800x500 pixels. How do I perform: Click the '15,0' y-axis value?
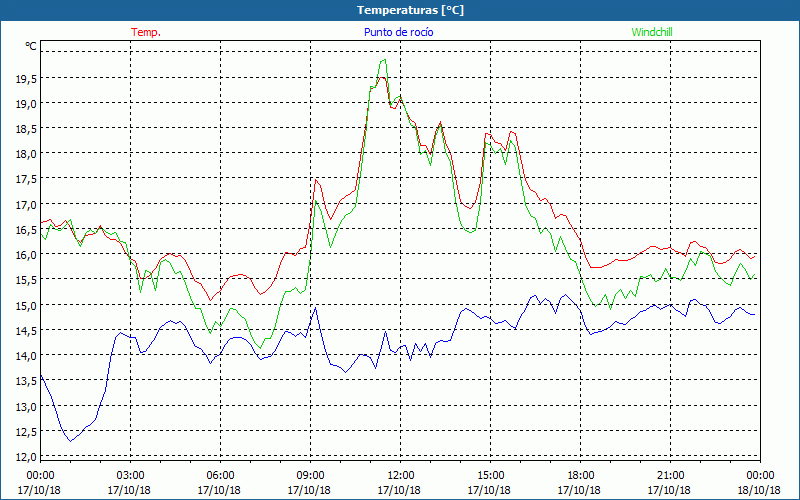pos(26,305)
